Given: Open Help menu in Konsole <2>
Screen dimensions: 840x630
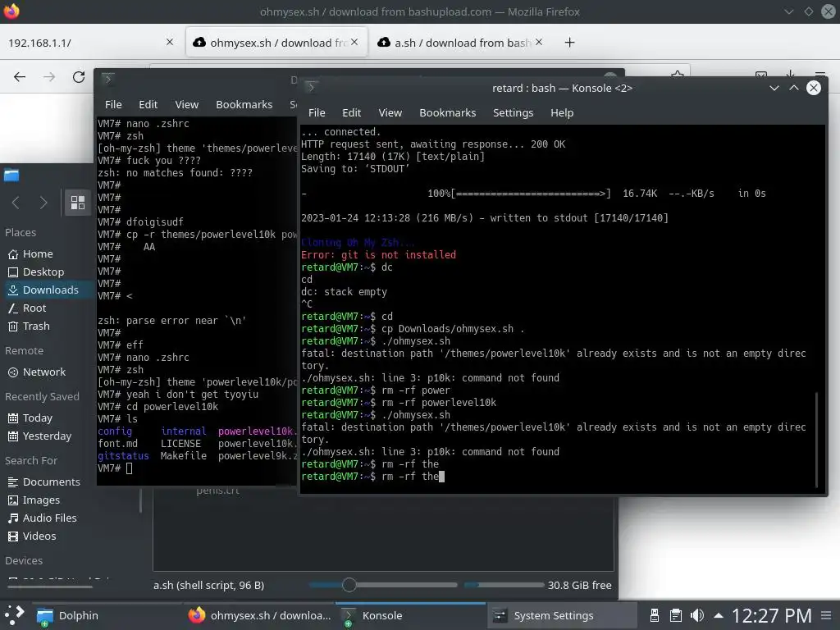Looking at the screenshot, I should point(562,112).
